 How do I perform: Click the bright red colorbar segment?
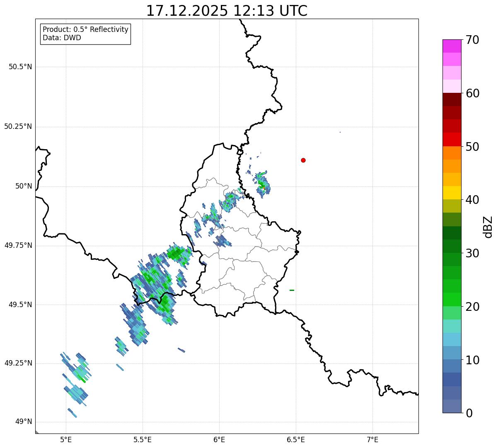click(452, 140)
